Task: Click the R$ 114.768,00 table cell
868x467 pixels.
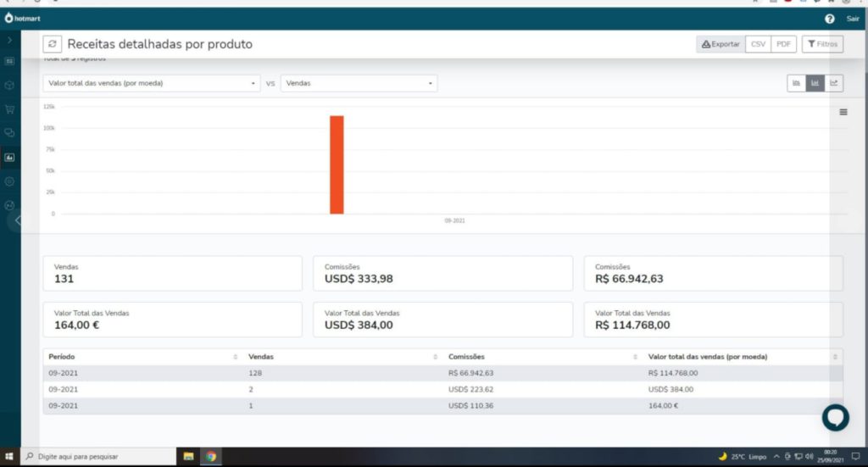Action: pos(672,374)
